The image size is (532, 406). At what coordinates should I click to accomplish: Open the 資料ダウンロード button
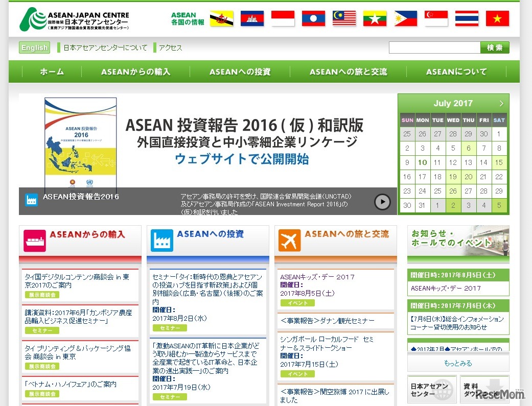[x=484, y=389]
